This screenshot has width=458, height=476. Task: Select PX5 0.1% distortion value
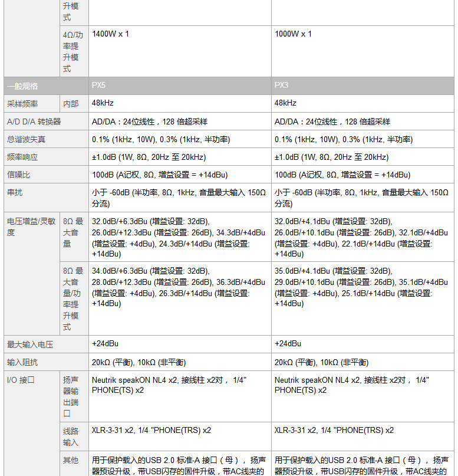pos(180,139)
